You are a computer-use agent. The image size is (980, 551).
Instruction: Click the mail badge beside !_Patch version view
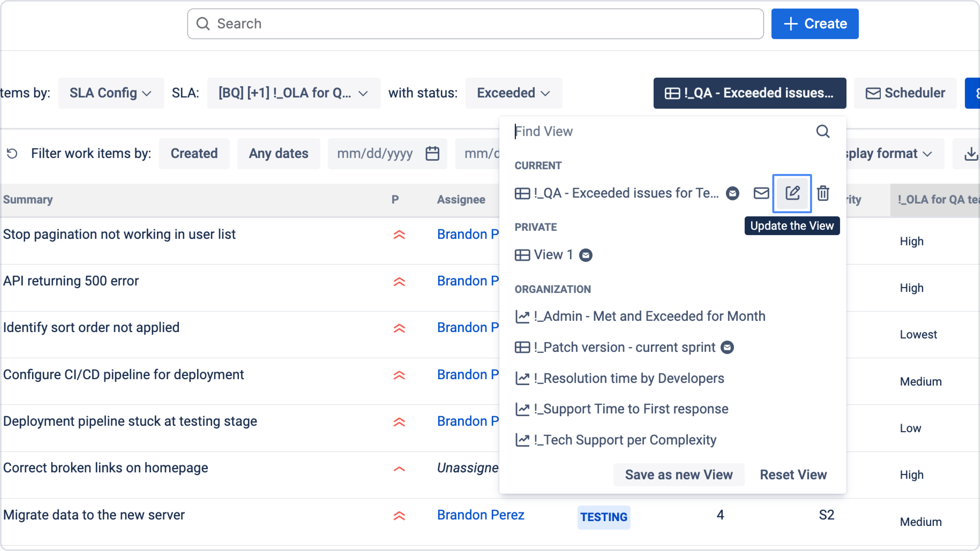pyautogui.click(x=727, y=347)
